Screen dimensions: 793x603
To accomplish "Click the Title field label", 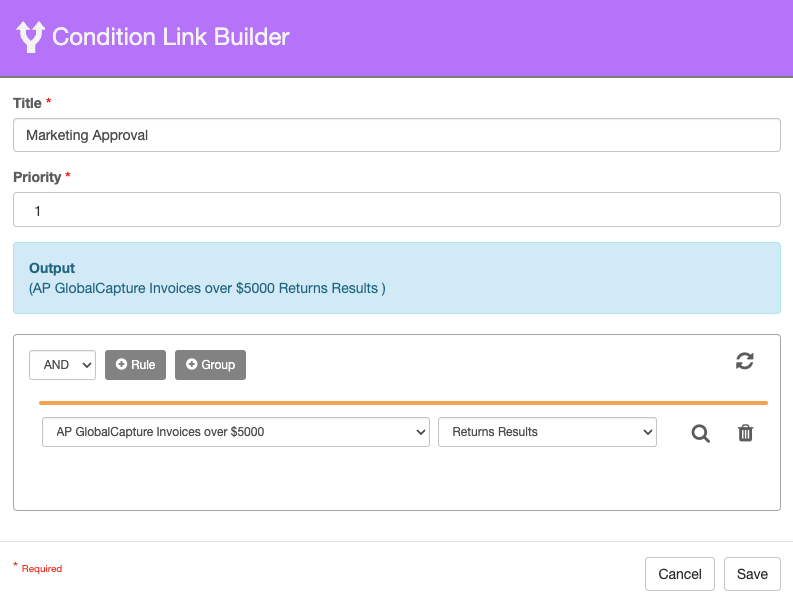I will (x=27, y=103).
